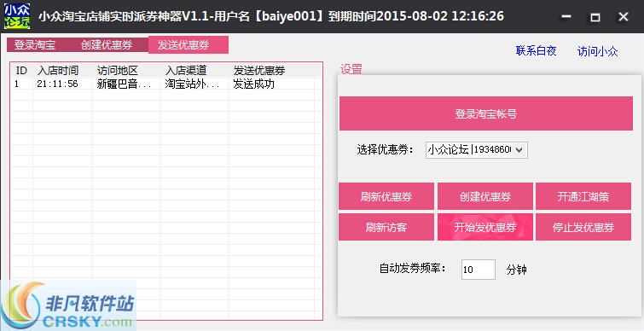Open the 访问小众 link
This screenshot has width=644, height=331.
(598, 51)
